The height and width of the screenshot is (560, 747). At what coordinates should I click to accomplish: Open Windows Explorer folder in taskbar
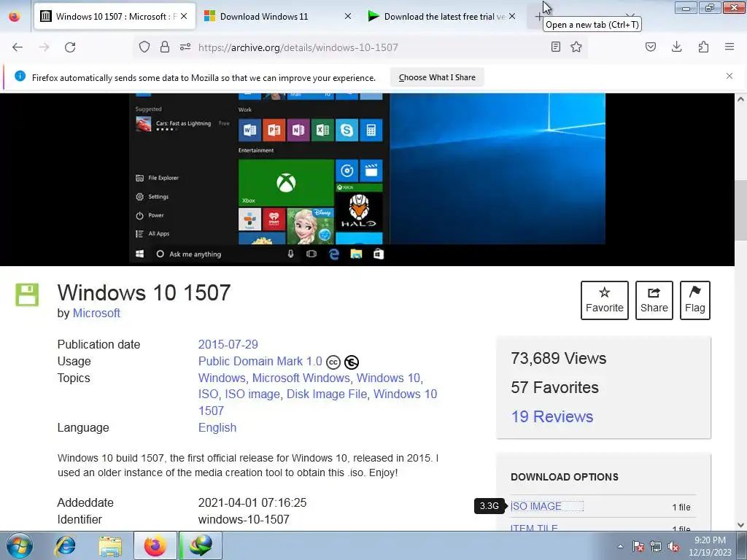point(110,545)
